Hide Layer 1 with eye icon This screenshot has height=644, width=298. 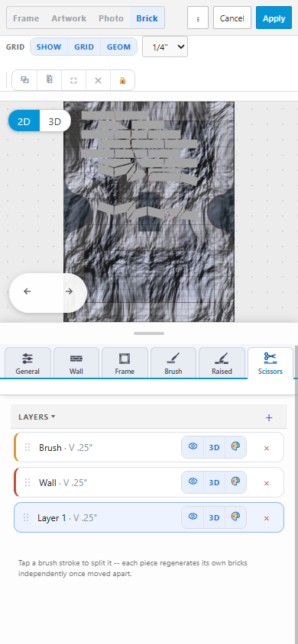pos(193,517)
